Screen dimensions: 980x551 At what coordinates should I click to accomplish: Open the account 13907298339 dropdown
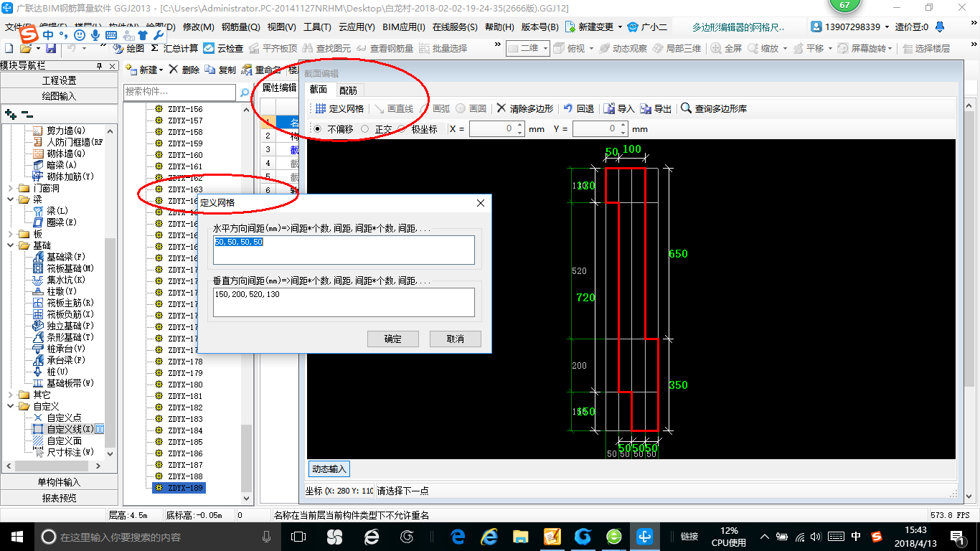coord(886,27)
